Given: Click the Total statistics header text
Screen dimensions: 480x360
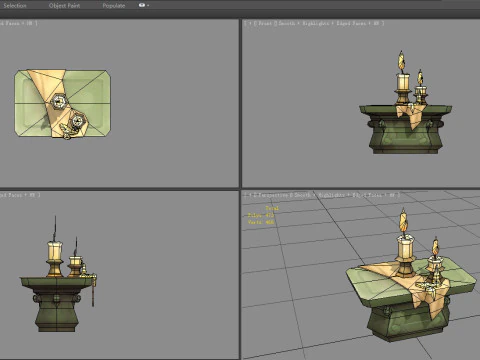Looking at the screenshot, I should click(272, 208).
